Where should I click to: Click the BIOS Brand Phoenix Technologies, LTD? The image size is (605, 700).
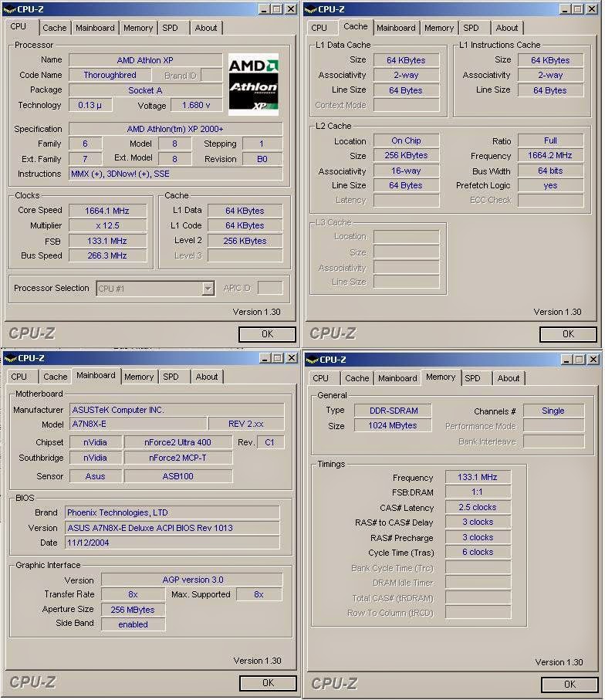(172, 512)
